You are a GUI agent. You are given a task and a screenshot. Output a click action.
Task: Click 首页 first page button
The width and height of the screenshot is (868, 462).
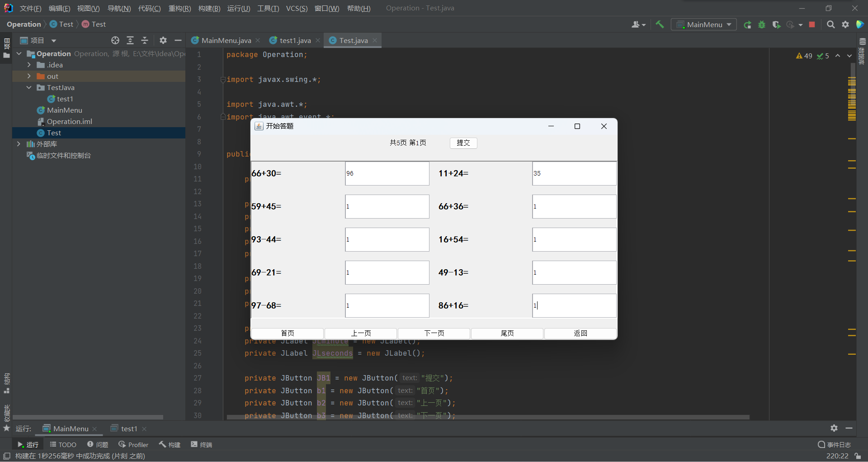tap(288, 333)
